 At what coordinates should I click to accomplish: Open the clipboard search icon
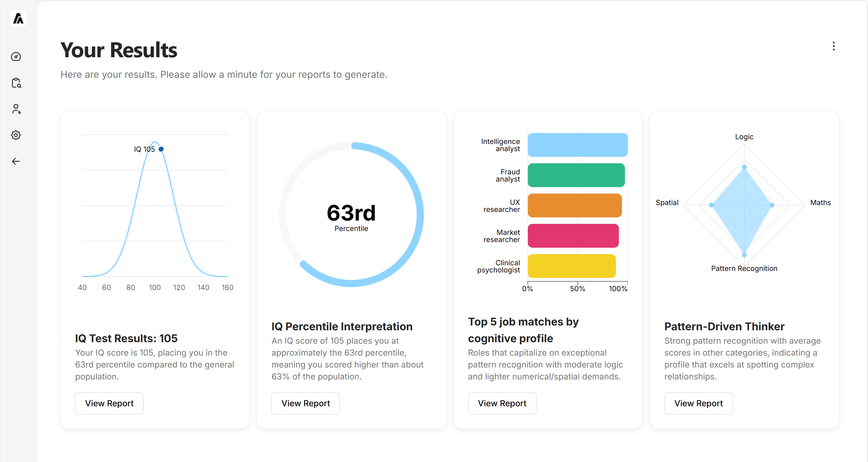[16, 83]
